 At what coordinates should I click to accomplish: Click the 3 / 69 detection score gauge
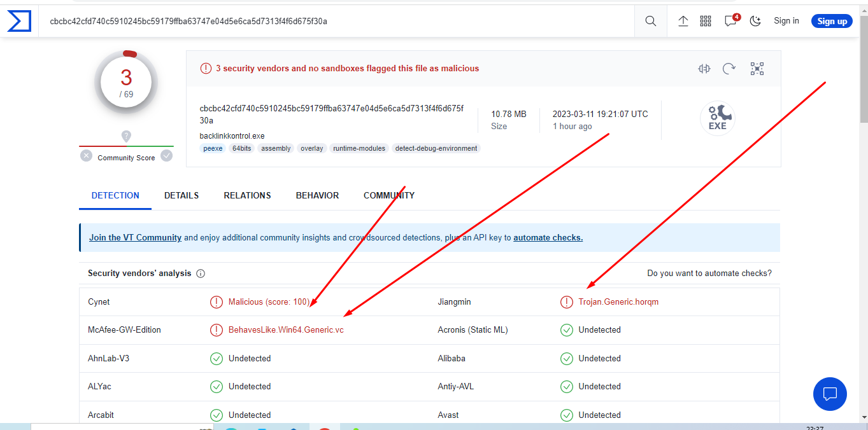coord(126,82)
